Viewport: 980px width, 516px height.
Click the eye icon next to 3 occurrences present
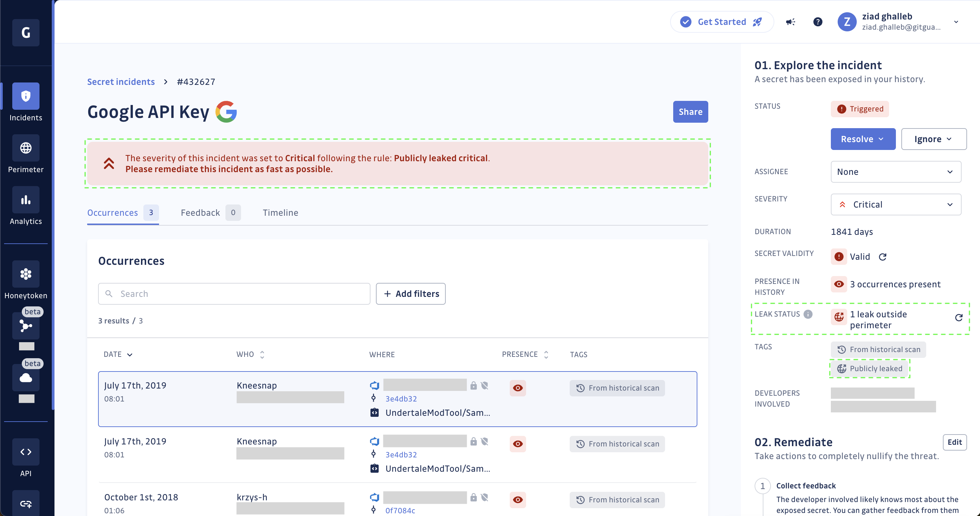[x=838, y=285]
